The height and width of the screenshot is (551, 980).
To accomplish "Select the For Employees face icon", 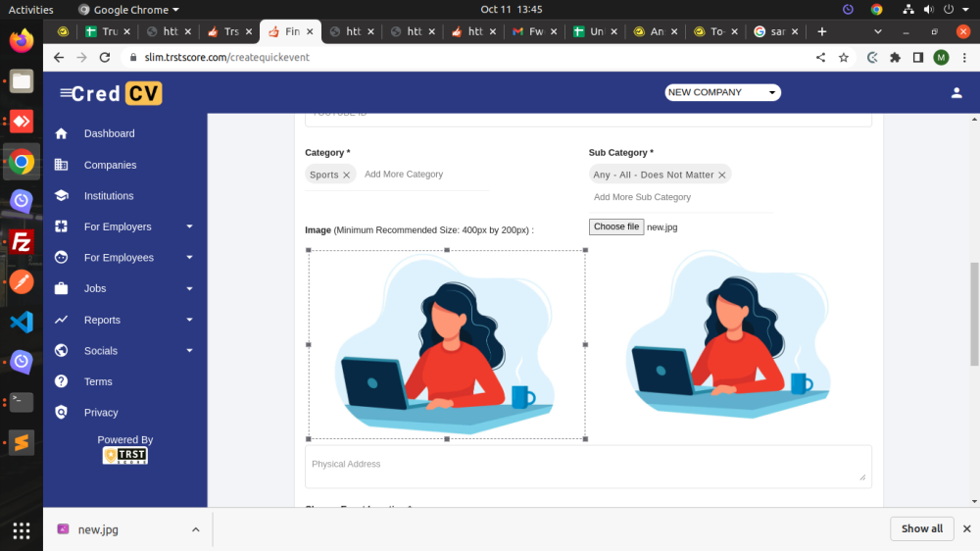I will click(x=61, y=257).
